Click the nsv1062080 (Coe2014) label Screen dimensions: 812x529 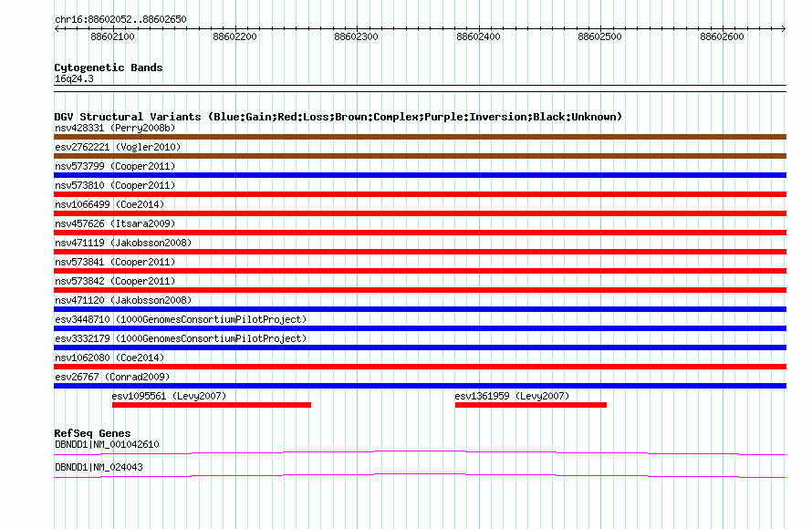(109, 358)
